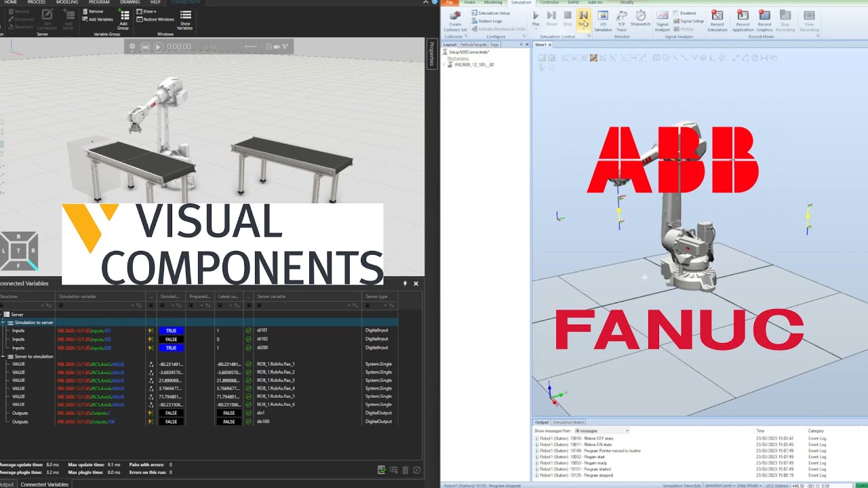The height and width of the screenshot is (488, 868).
Task: Click the Reset button in Simulation Control
Action: coord(583,19)
